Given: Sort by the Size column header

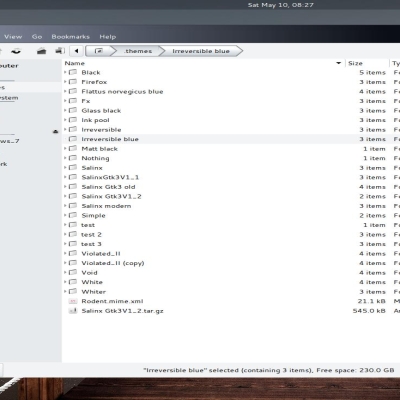Looking at the screenshot, I should (x=367, y=63).
